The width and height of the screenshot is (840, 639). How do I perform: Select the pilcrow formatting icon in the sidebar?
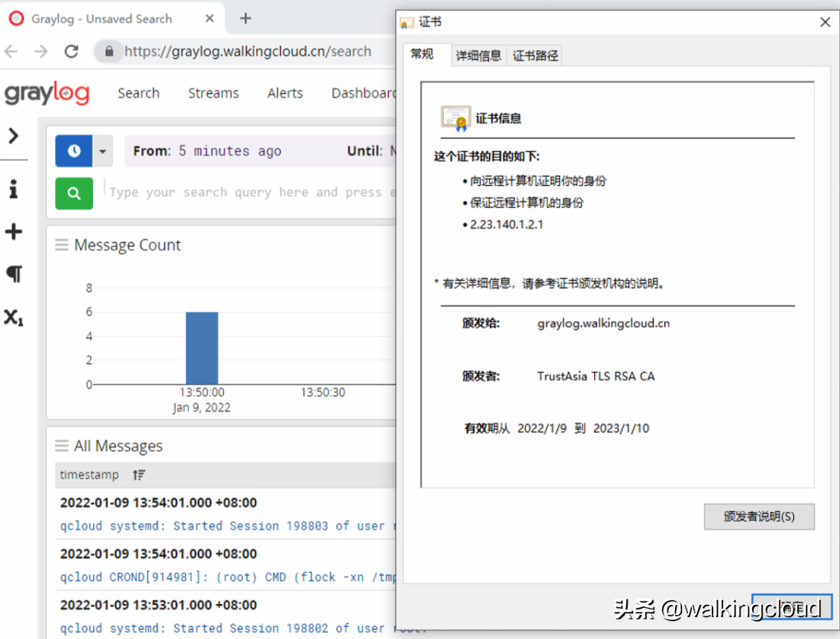(15, 274)
